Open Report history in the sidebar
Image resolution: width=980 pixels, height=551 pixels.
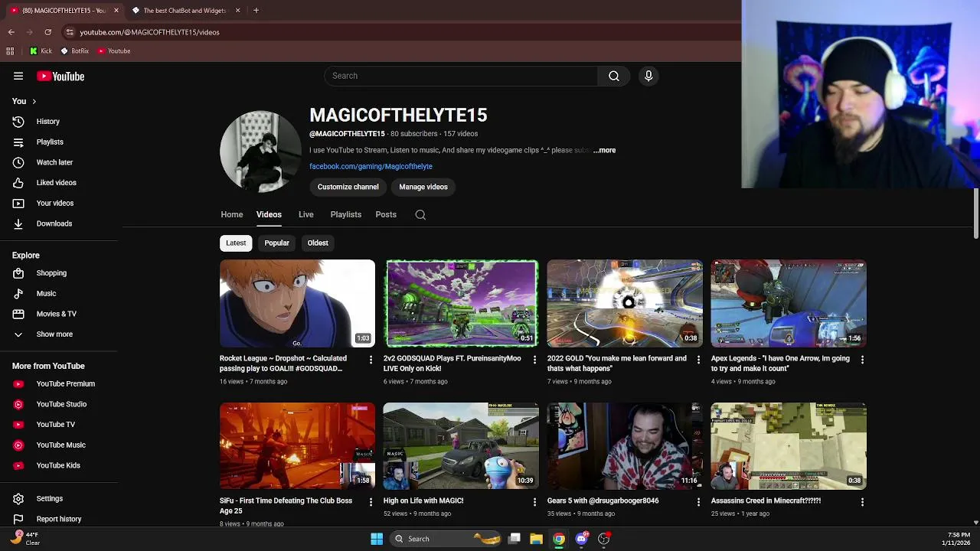pos(59,519)
